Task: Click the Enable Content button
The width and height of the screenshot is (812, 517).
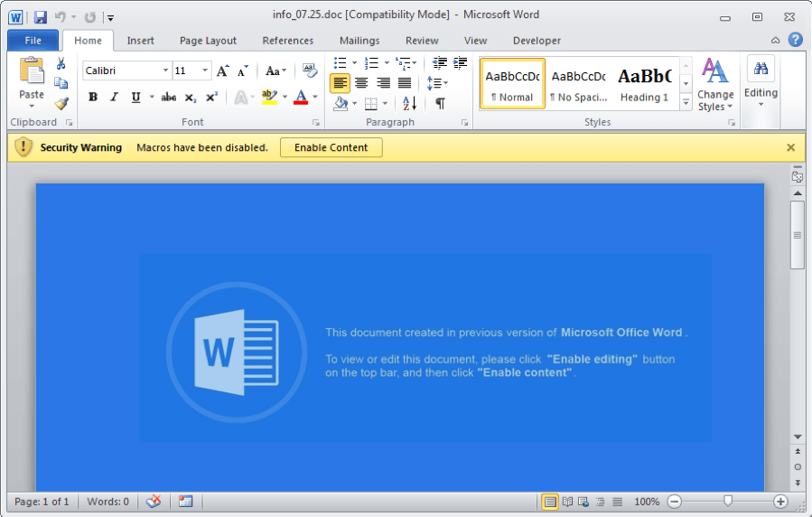Action: pos(331,147)
